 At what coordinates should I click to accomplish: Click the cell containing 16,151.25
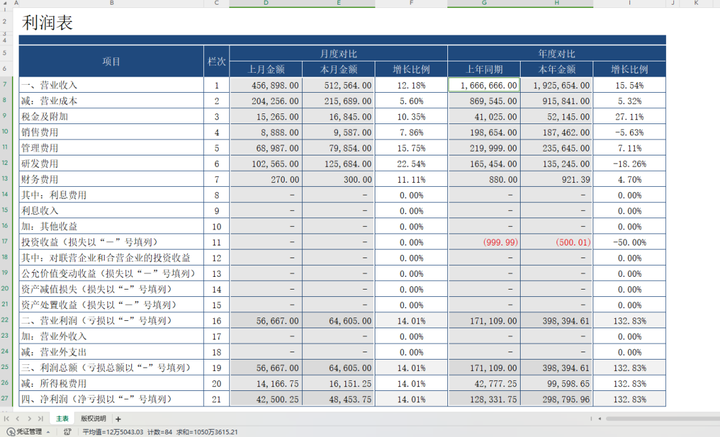tap(338, 383)
